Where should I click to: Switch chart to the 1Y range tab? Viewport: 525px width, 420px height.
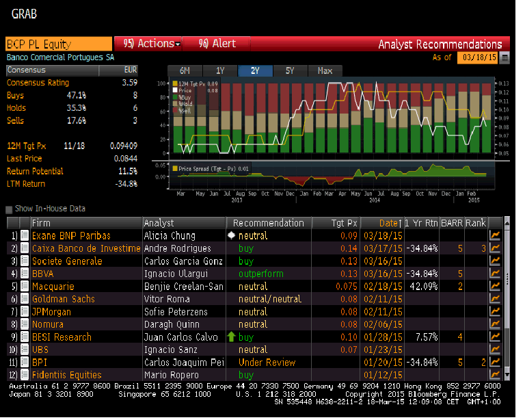pos(220,70)
